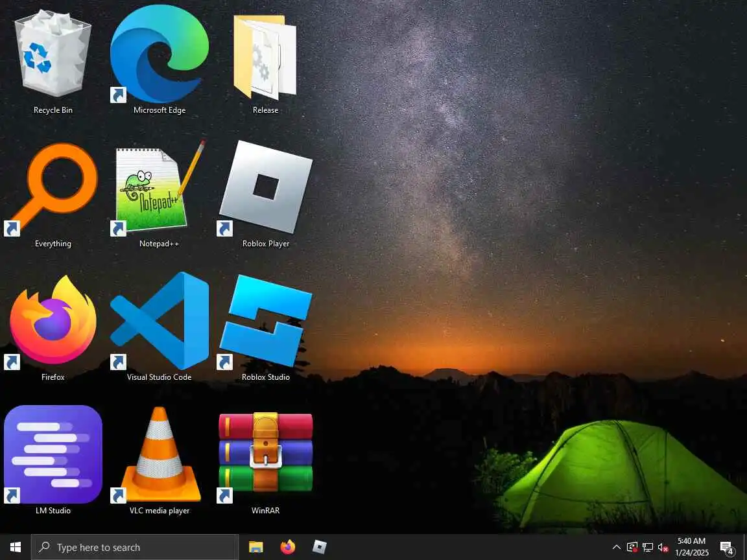This screenshot has width=747, height=560.
Task: Click the Recycle Bin label text
Action: click(x=53, y=110)
